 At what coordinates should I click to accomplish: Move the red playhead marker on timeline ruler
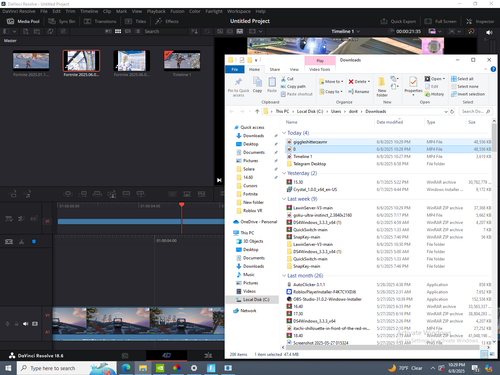click(x=182, y=205)
